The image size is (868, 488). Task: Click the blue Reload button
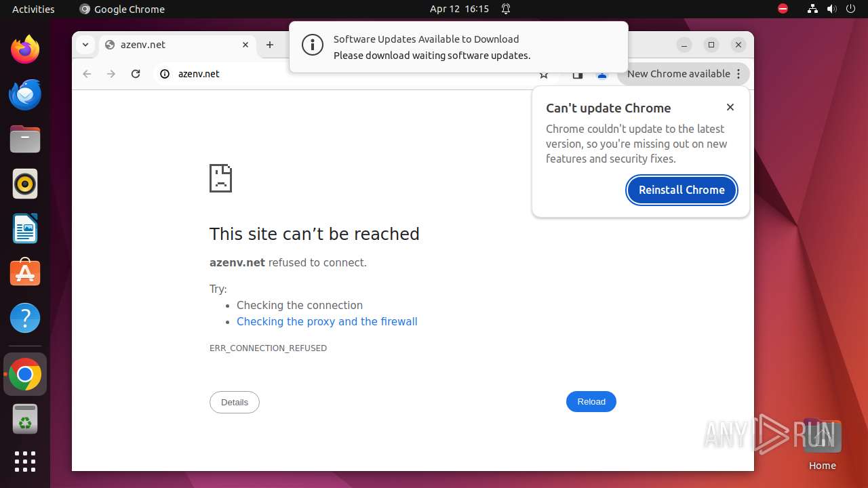(591, 402)
